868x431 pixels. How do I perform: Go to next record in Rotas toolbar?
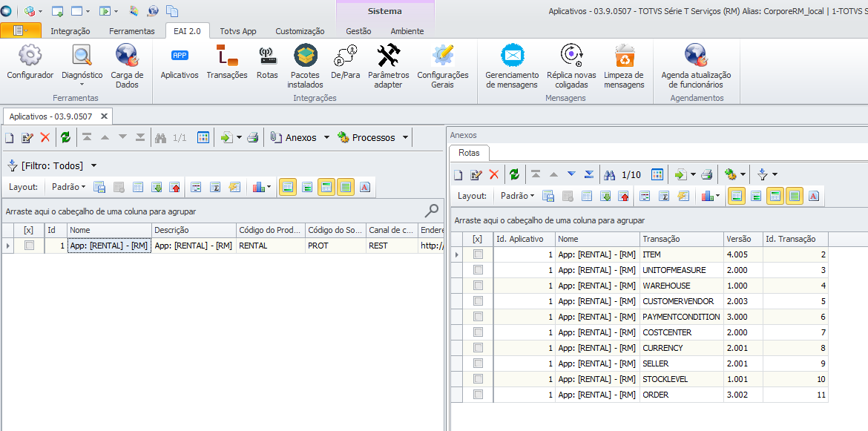tap(572, 175)
